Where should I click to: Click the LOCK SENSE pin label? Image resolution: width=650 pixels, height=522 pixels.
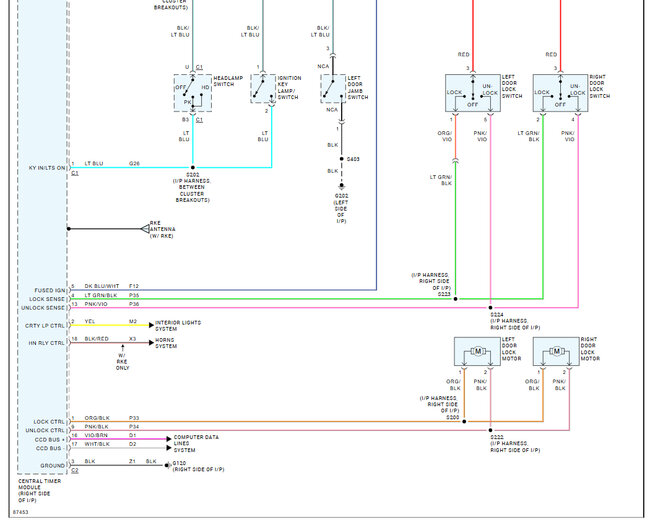click(x=47, y=299)
